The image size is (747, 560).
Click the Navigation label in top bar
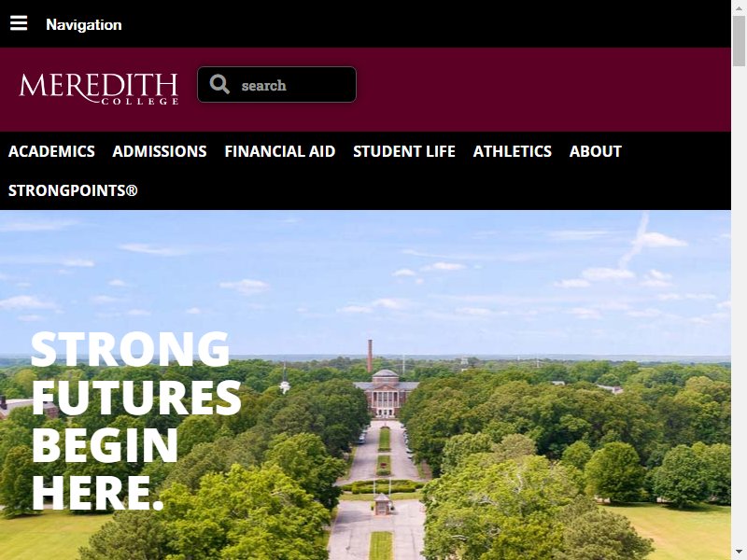pyautogui.click(x=84, y=25)
